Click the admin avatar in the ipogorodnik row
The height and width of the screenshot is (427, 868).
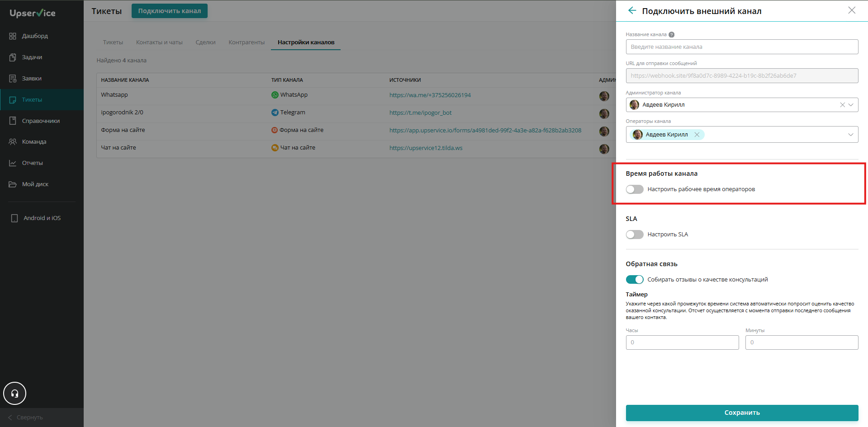(x=604, y=113)
